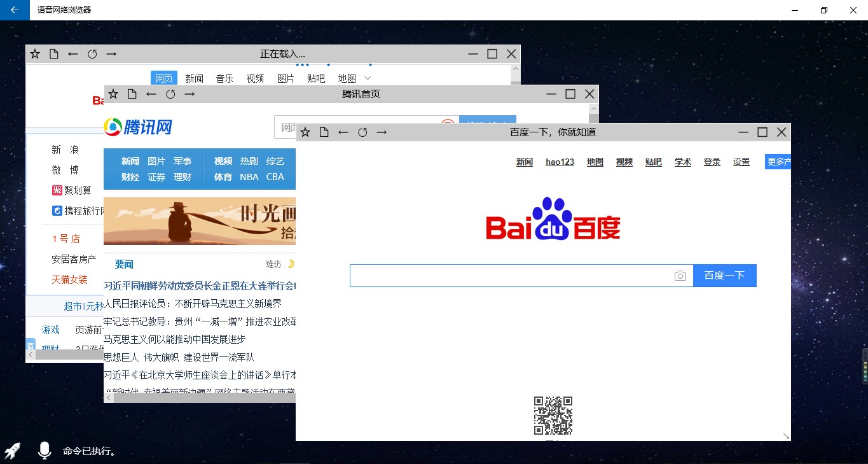868x464 pixels.
Task: Close the loading browser window
Action: [x=511, y=54]
